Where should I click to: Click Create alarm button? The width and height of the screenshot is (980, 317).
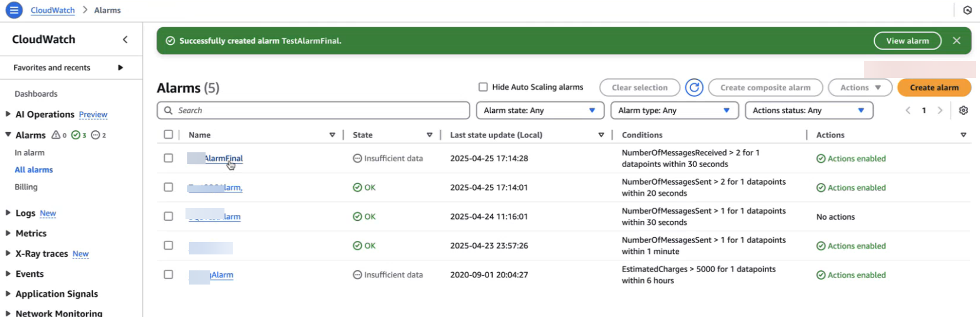(934, 87)
